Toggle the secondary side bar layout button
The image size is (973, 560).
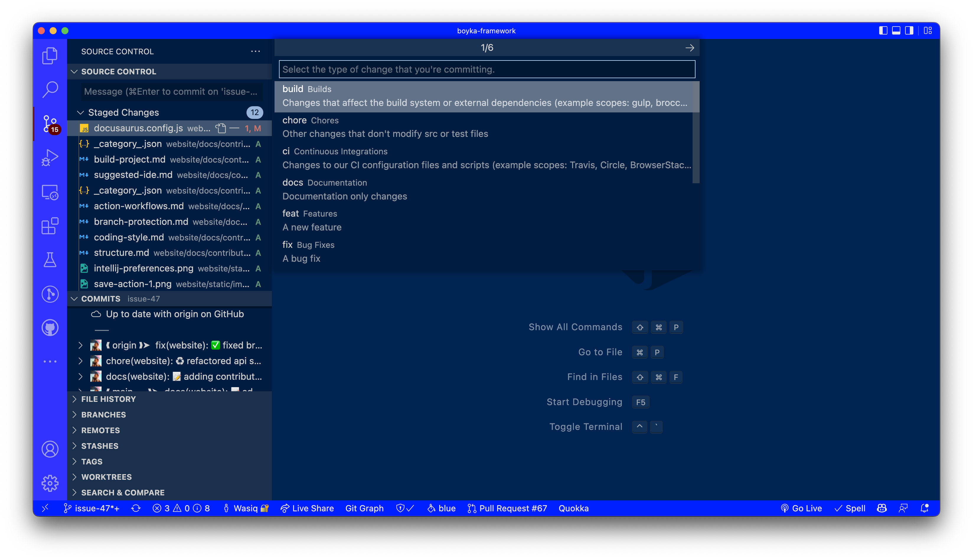(x=909, y=31)
